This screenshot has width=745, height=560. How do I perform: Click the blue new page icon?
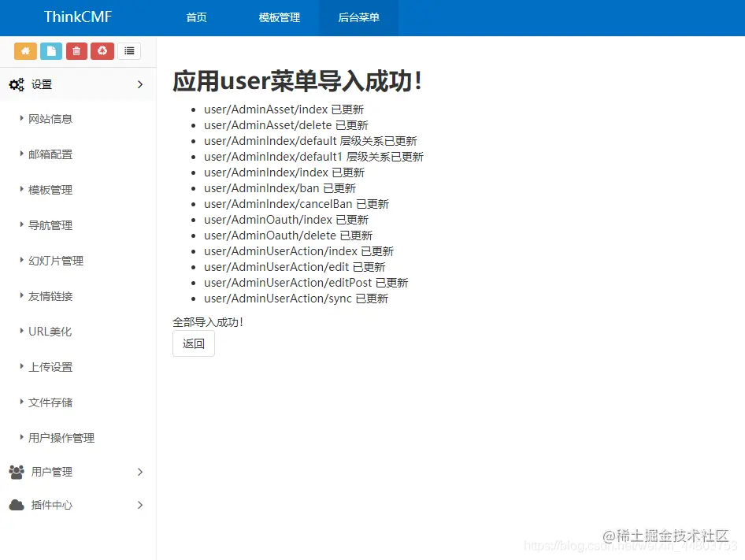click(x=50, y=50)
